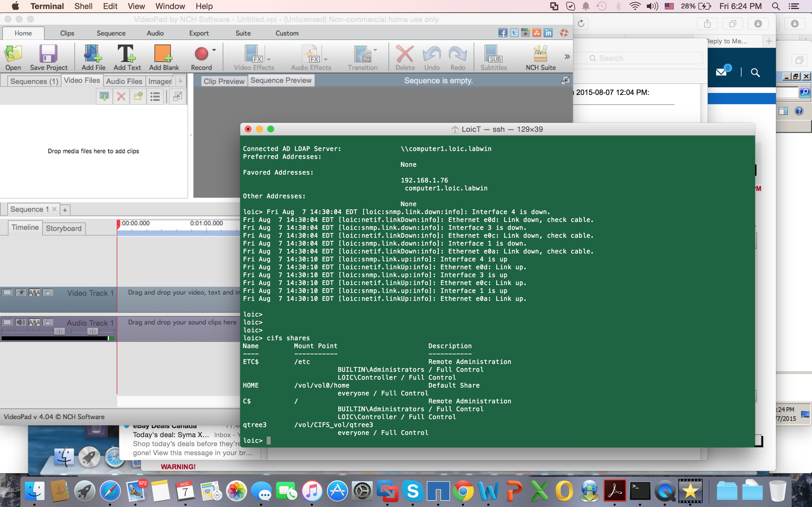Viewport: 812px width, 507px height.
Task: Click the list view icon in clip bin
Action: click(x=155, y=97)
